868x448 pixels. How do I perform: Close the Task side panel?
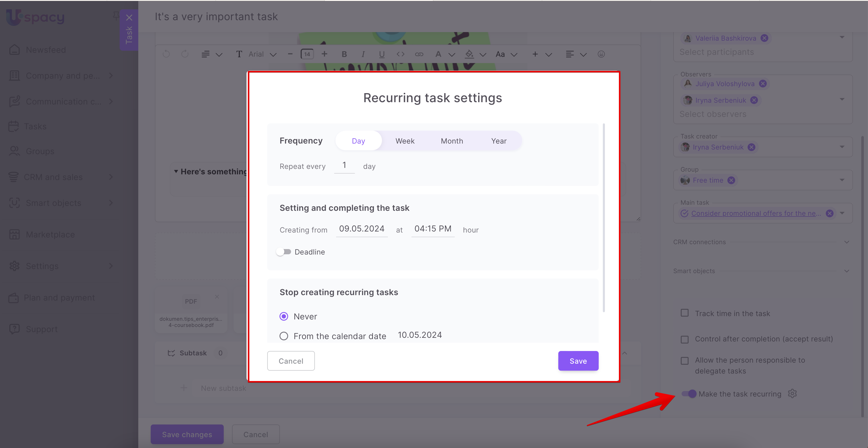[129, 18]
